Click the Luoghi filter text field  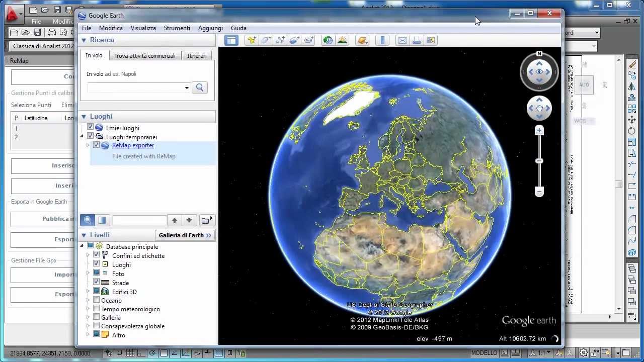[139, 220]
